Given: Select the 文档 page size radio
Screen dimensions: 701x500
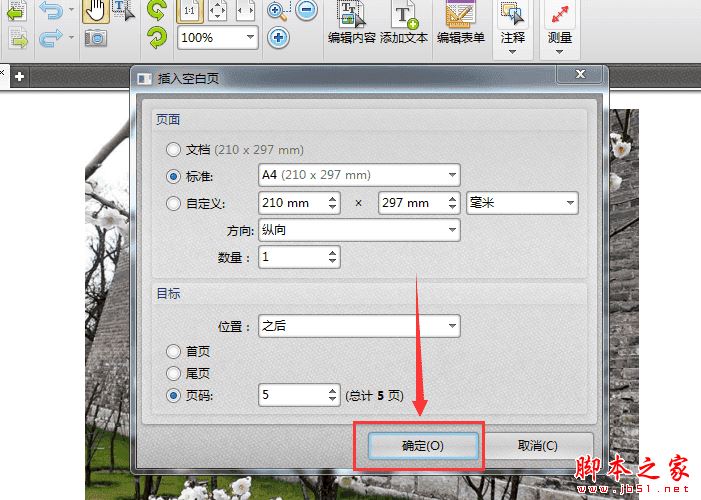Looking at the screenshot, I should (173, 149).
